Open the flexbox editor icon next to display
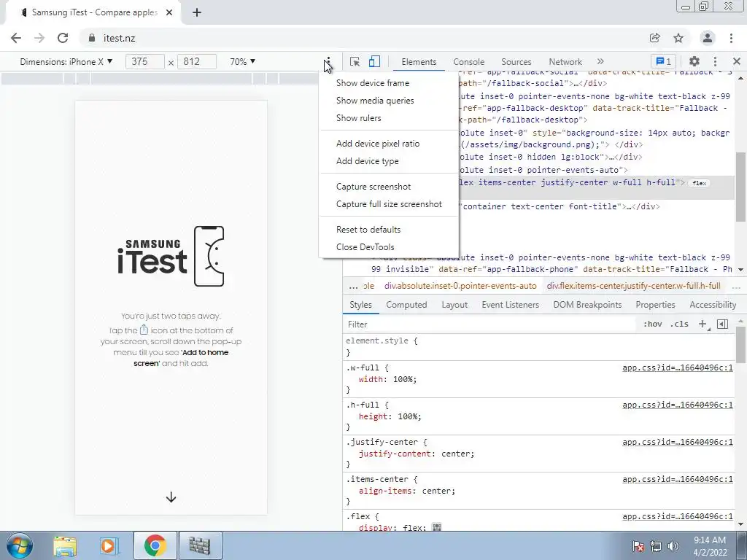Screen dimensions: 747x560 (436, 526)
